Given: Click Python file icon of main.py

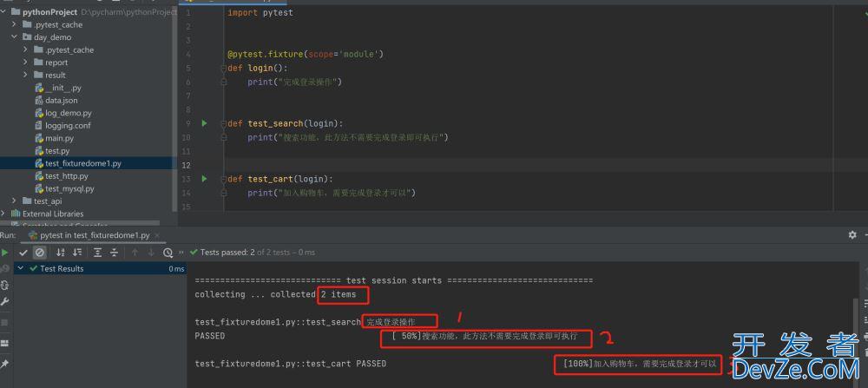Looking at the screenshot, I should point(39,138).
